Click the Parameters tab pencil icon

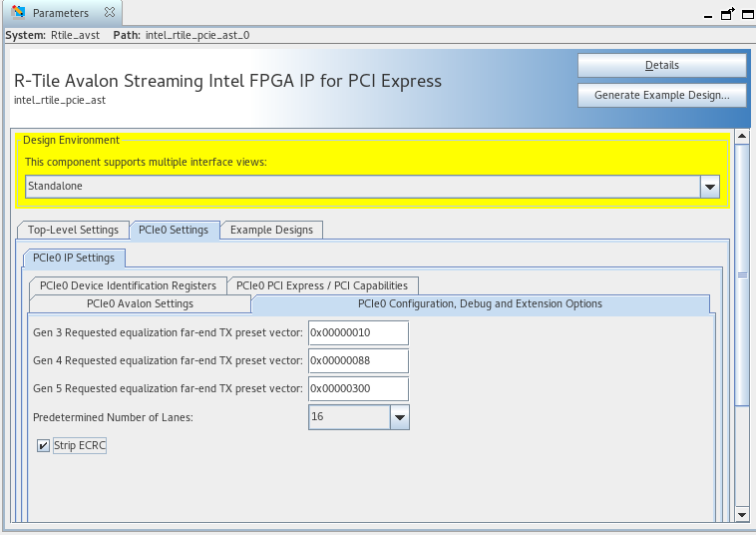18,13
